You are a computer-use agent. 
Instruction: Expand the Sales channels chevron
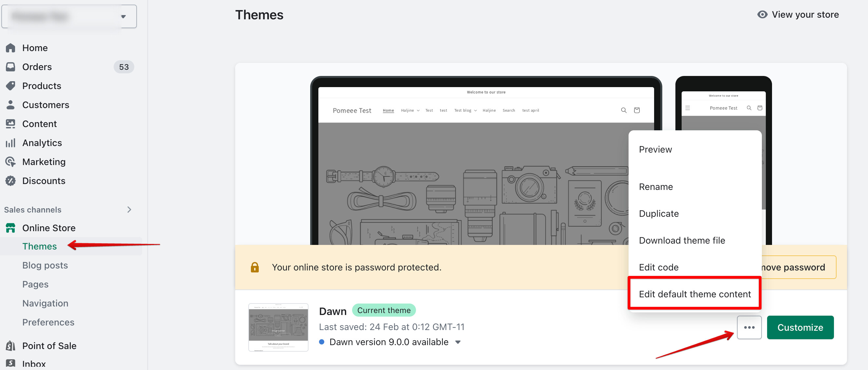(x=129, y=210)
